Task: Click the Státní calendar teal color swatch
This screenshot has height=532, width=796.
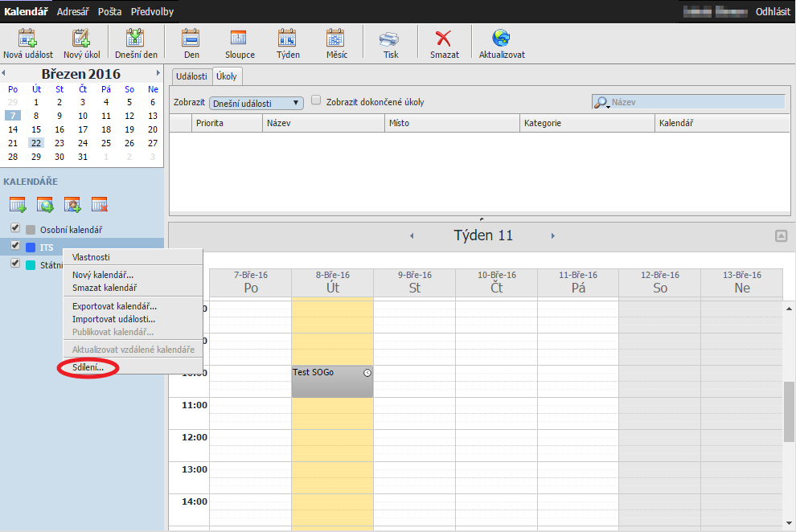Action: [x=31, y=265]
